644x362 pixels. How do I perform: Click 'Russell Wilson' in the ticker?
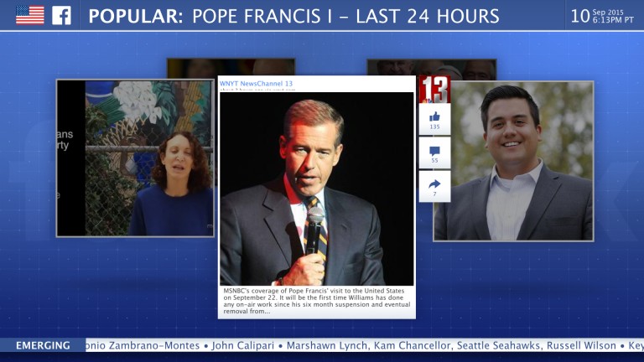click(581, 345)
